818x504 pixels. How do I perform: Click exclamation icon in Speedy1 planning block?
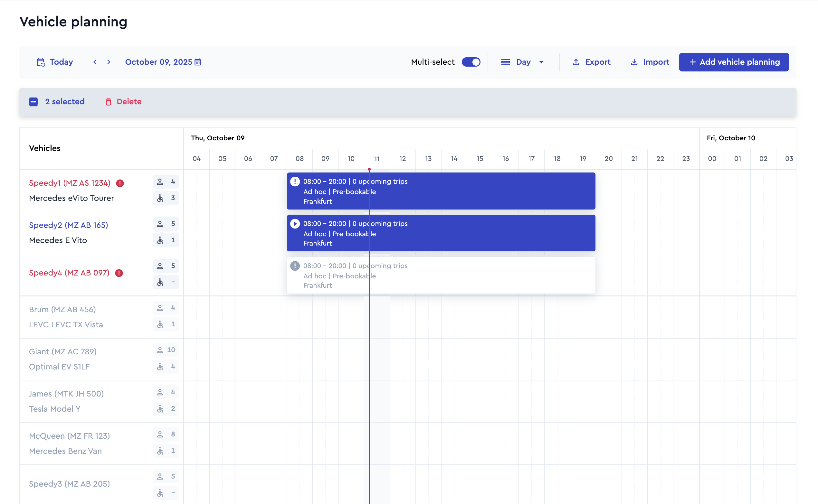[295, 182]
